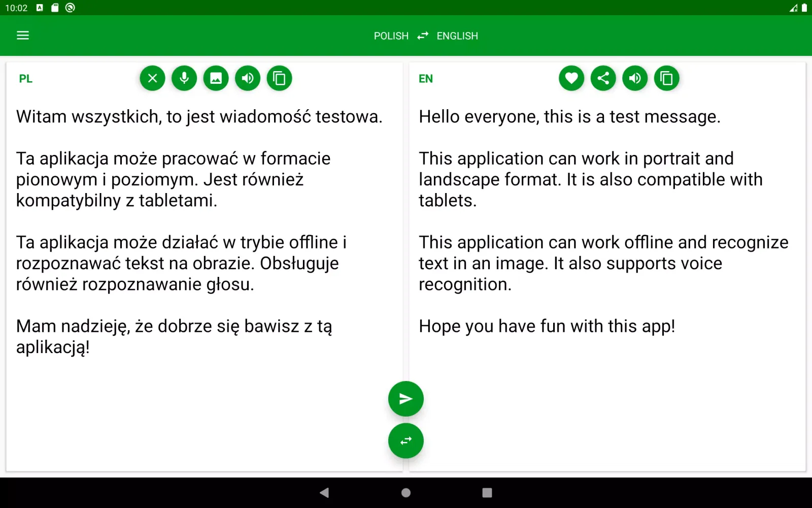Favorite the English translation
This screenshot has width=812, height=508.
click(x=571, y=78)
